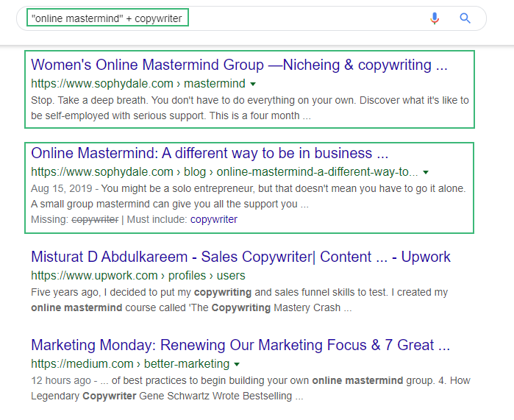
Task: Click the https://medium.com › better-marketing URL text
Action: (x=130, y=364)
